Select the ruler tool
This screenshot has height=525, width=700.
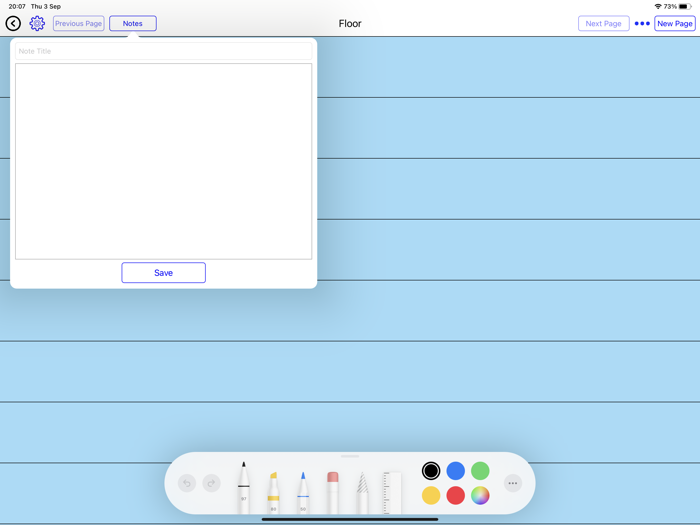[x=392, y=492]
